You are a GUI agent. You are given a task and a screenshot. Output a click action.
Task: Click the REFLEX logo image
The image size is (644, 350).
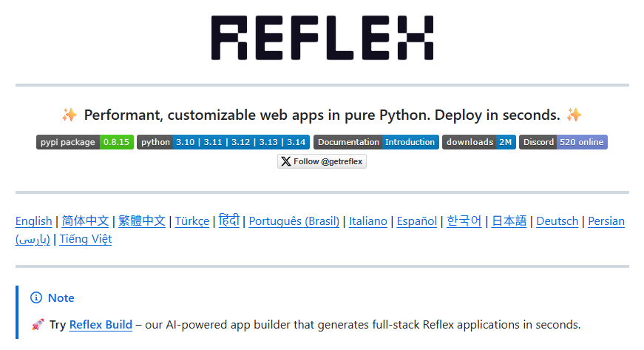(322, 38)
